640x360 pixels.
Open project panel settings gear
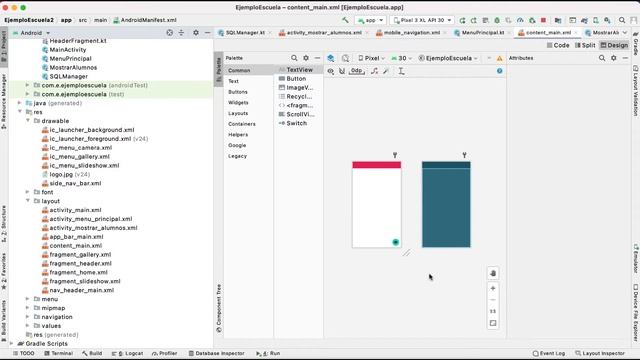point(196,33)
